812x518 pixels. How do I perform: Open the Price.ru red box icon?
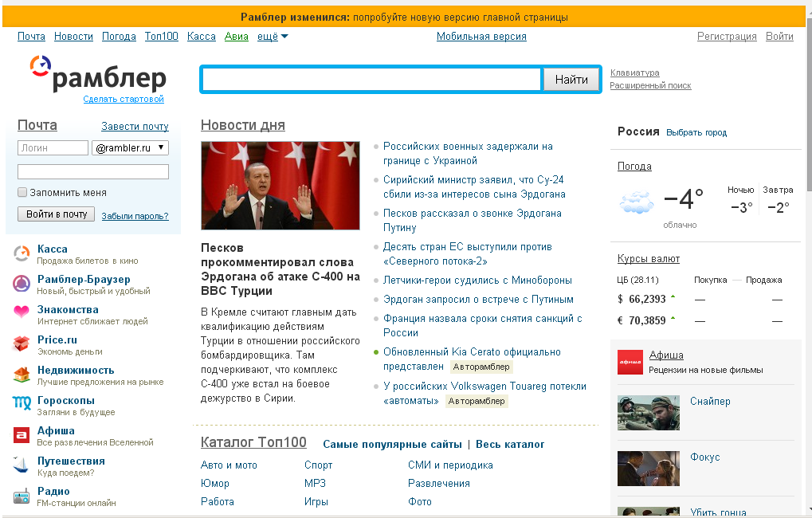click(x=22, y=343)
